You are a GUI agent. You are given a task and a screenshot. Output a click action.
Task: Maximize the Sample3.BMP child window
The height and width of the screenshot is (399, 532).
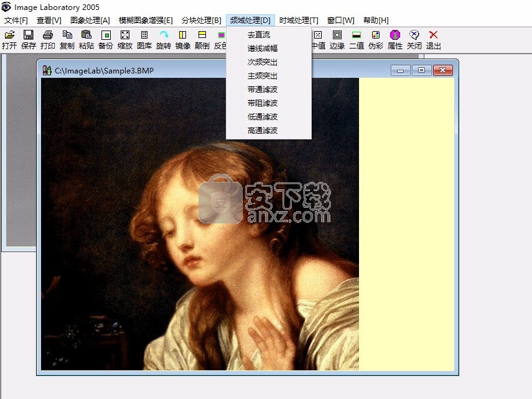(421, 70)
